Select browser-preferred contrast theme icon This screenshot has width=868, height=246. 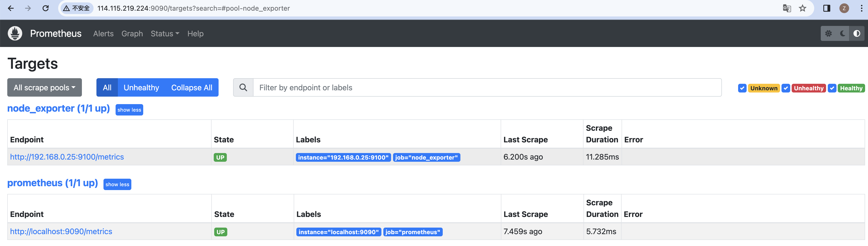click(x=857, y=33)
